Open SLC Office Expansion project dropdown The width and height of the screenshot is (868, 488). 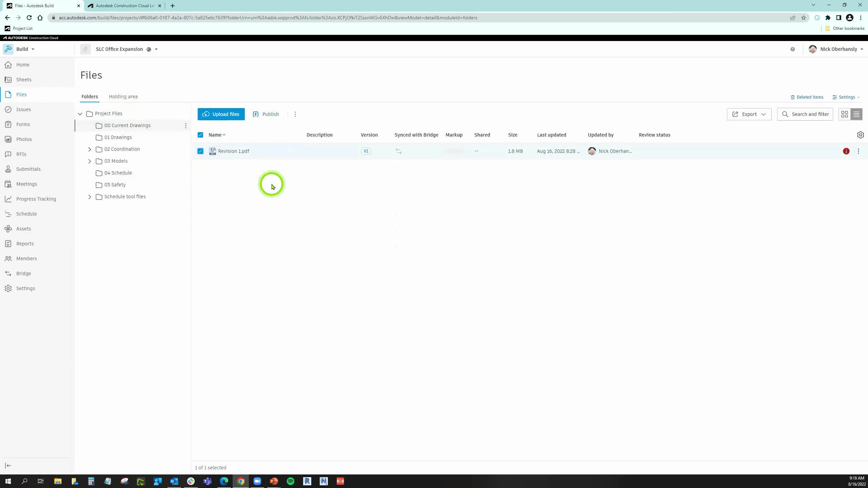click(x=156, y=49)
